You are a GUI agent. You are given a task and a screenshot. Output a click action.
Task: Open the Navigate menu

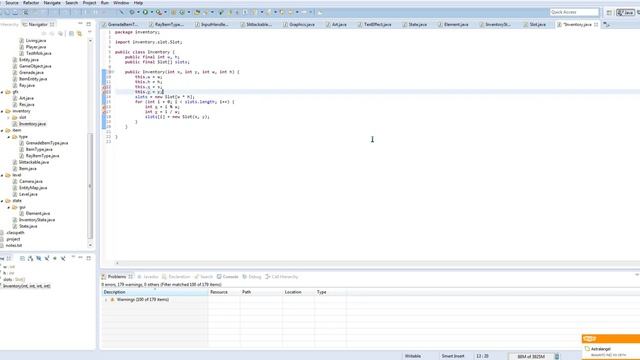(x=52, y=2)
